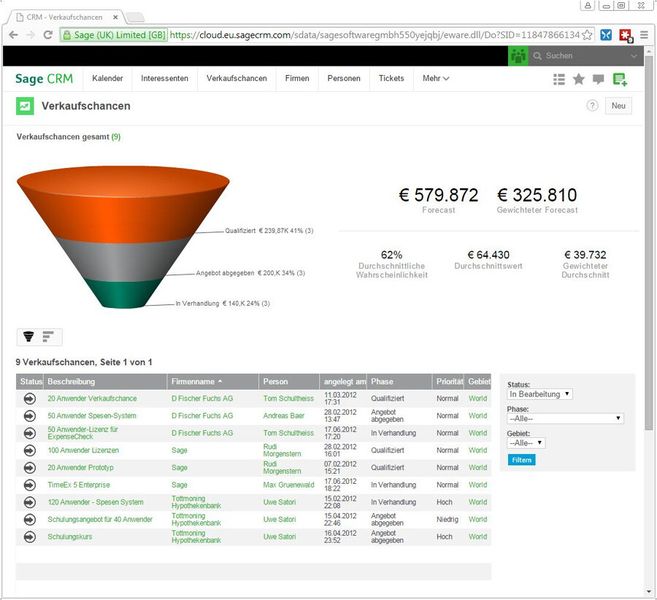Open the Status dropdown showing In Bearbeitung

(x=540, y=394)
